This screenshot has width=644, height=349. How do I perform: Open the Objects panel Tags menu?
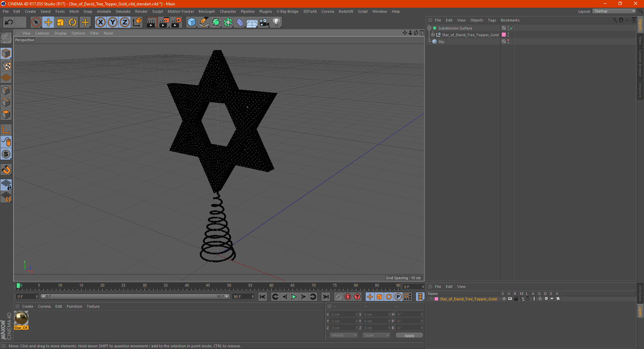tap(492, 20)
